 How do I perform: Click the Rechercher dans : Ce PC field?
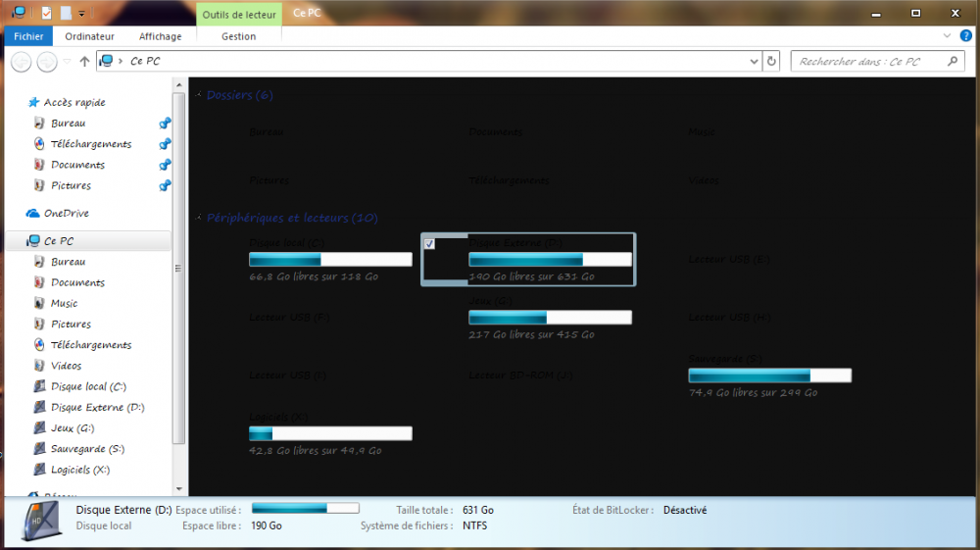867,62
